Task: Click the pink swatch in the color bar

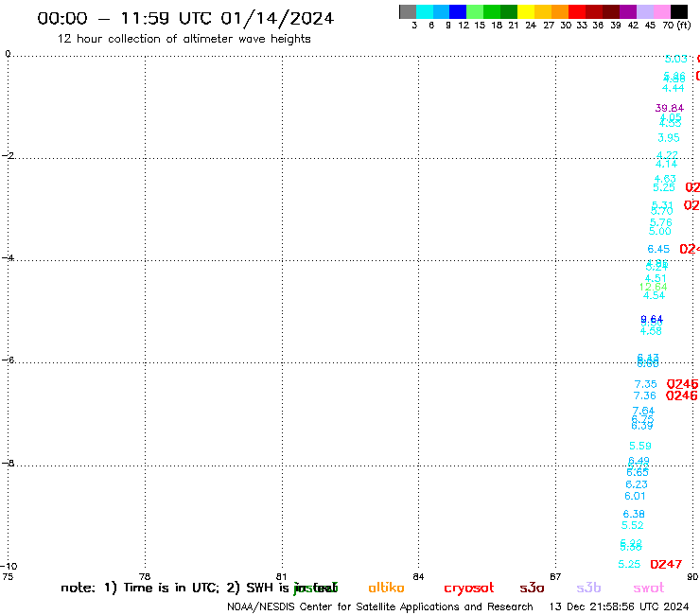Action: click(x=661, y=11)
